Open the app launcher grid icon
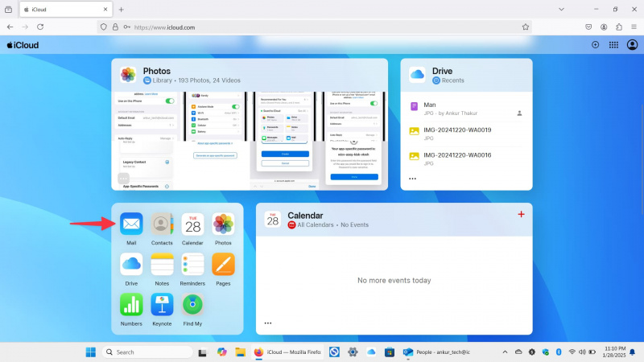Screen dimensions: 644x362 [613, 45]
